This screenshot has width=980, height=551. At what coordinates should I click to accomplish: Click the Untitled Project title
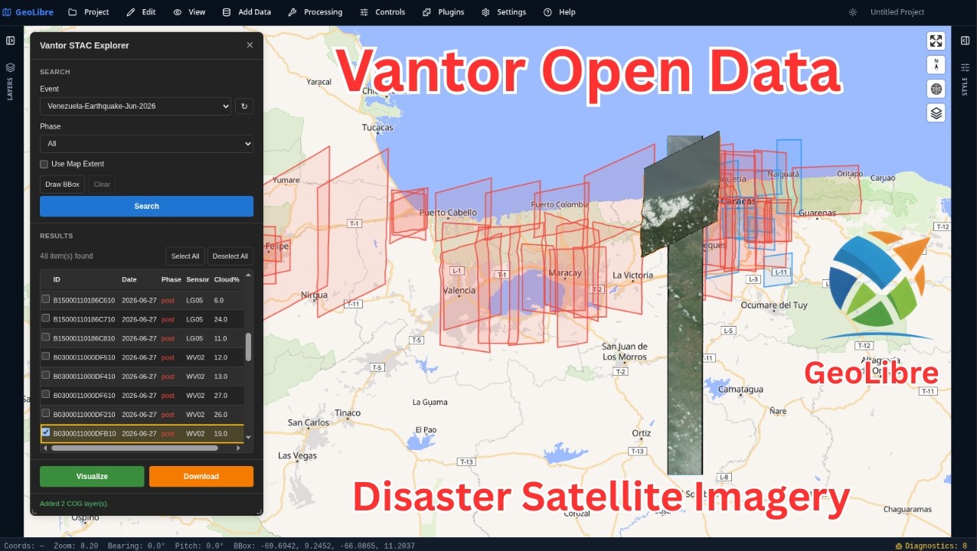pos(897,12)
